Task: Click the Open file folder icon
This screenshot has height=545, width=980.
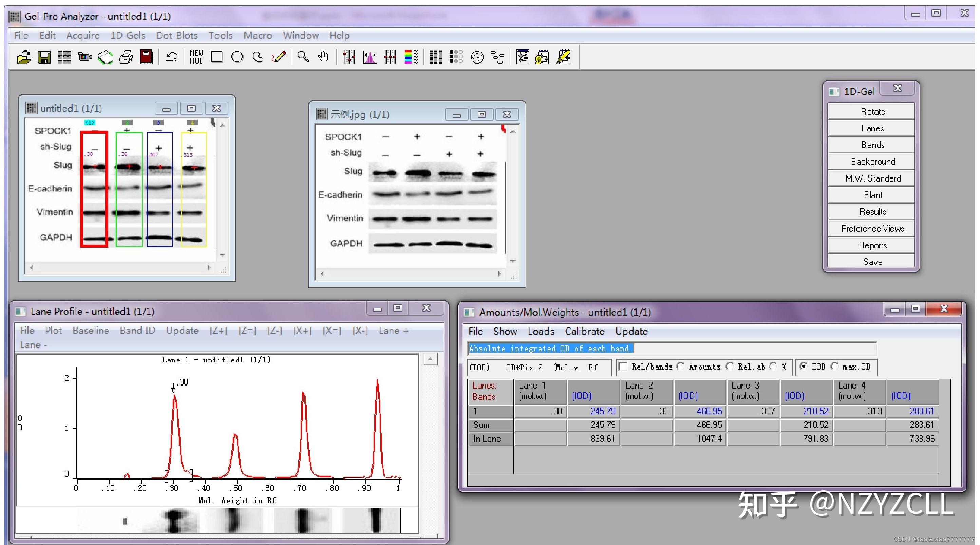Action: click(24, 57)
